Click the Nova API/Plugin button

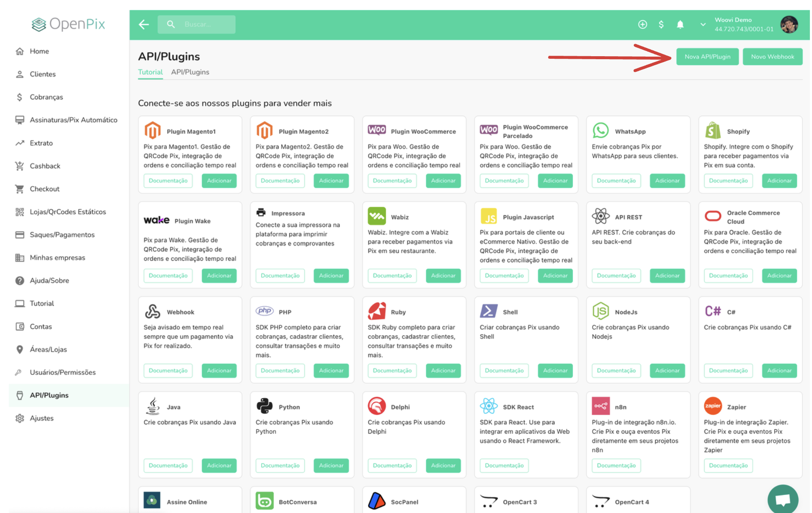(x=707, y=57)
